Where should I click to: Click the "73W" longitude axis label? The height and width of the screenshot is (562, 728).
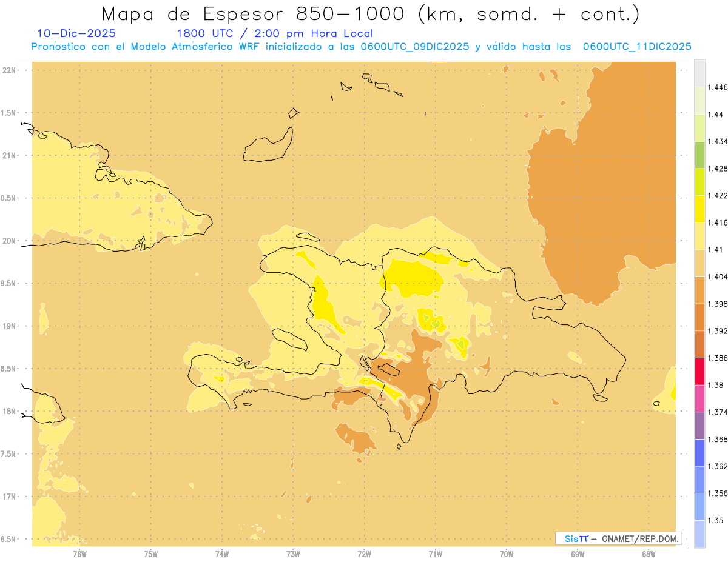[293, 554]
